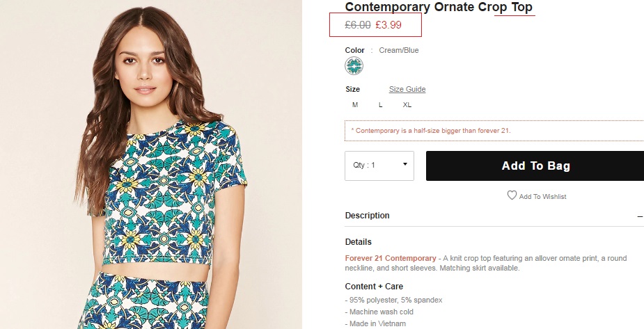
Task: Click the Contemporary Ornate Crop Top title
Action: tap(439, 8)
